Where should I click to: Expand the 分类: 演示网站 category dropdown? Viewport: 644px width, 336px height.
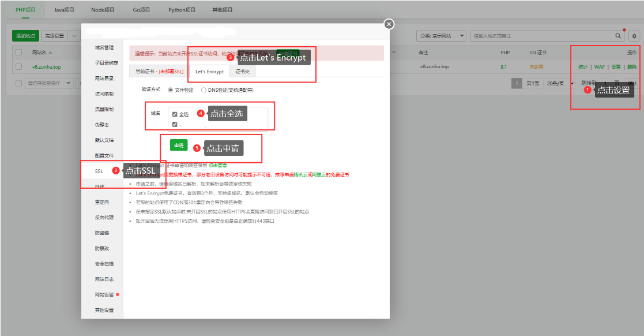pyautogui.click(x=441, y=36)
